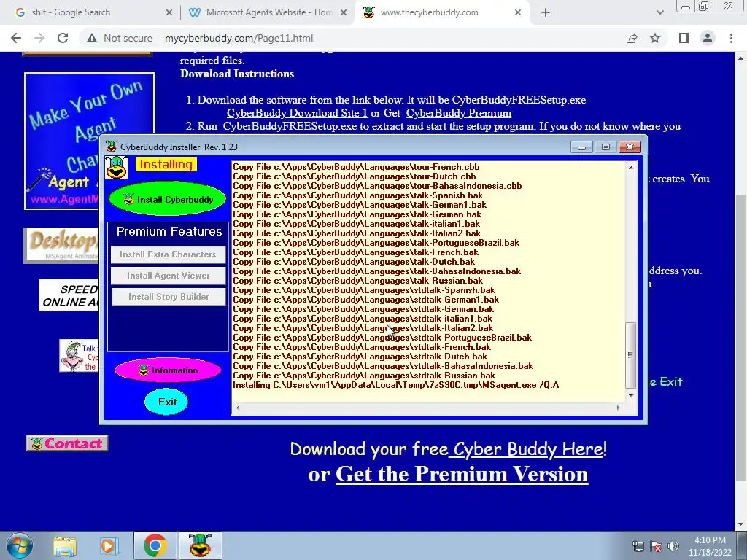Click the cyan Exit button in installer
This screenshot has height=560, width=747.
pos(166,402)
